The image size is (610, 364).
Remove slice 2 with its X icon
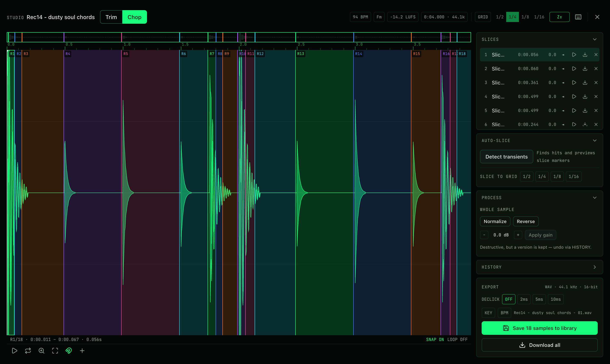596,69
